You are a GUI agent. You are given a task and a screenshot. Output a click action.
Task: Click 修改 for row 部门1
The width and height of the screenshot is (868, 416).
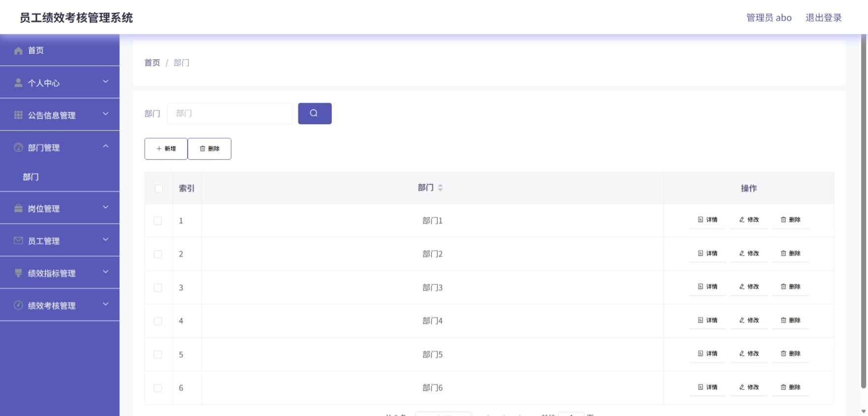pyautogui.click(x=749, y=220)
